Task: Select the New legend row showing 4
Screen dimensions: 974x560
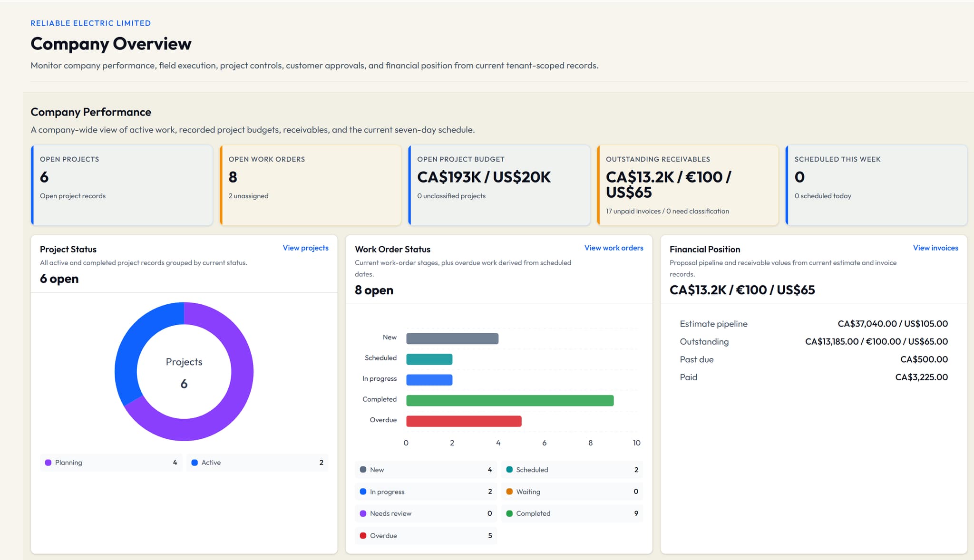Action: pyautogui.click(x=426, y=470)
